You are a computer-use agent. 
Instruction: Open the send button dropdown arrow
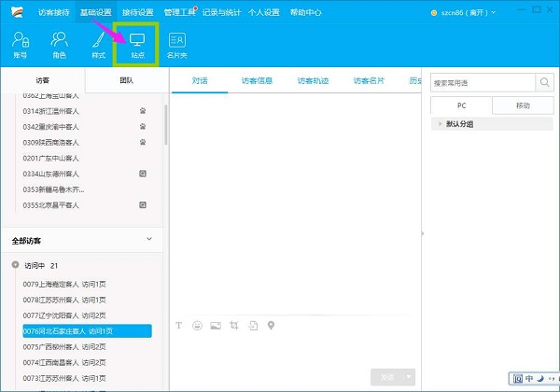pos(409,377)
